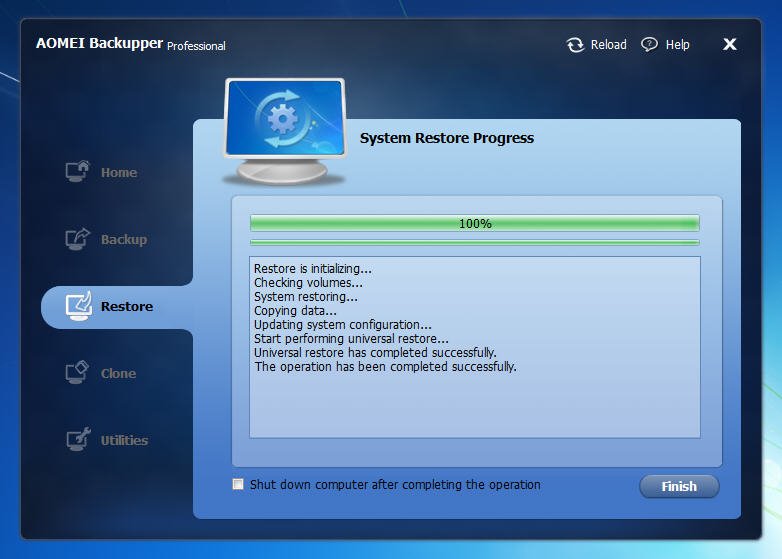Click the system restore monitor graphic
782x559 pixels.
(285, 132)
